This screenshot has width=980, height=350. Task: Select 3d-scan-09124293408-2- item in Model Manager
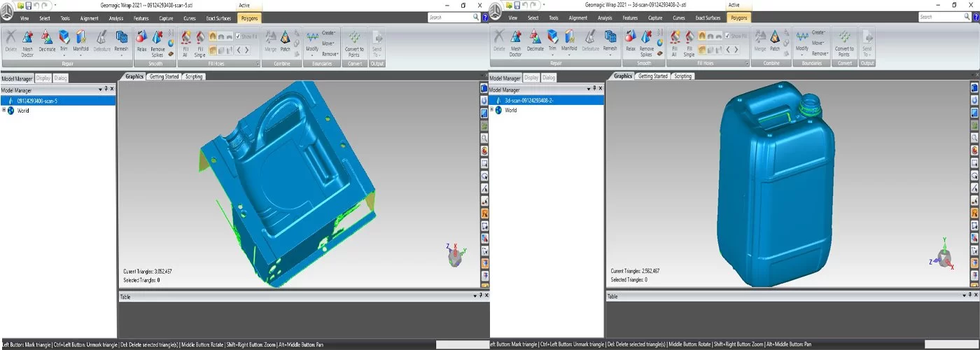point(528,101)
